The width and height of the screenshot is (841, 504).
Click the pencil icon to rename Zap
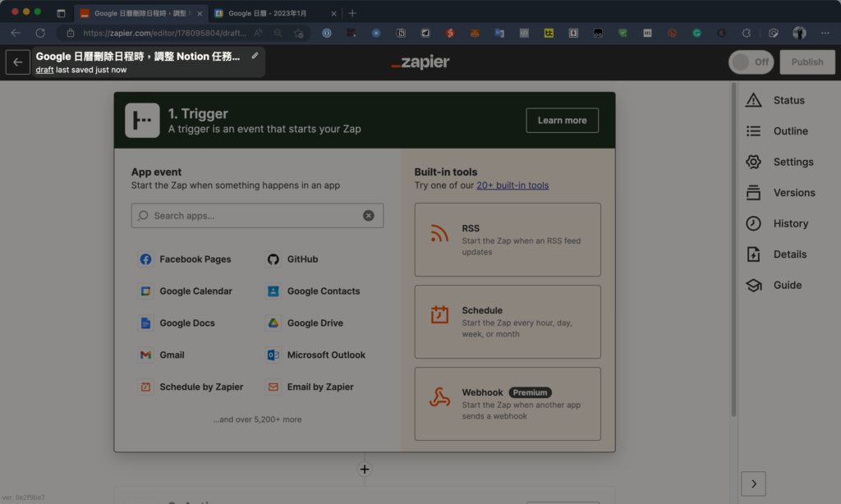(255, 56)
